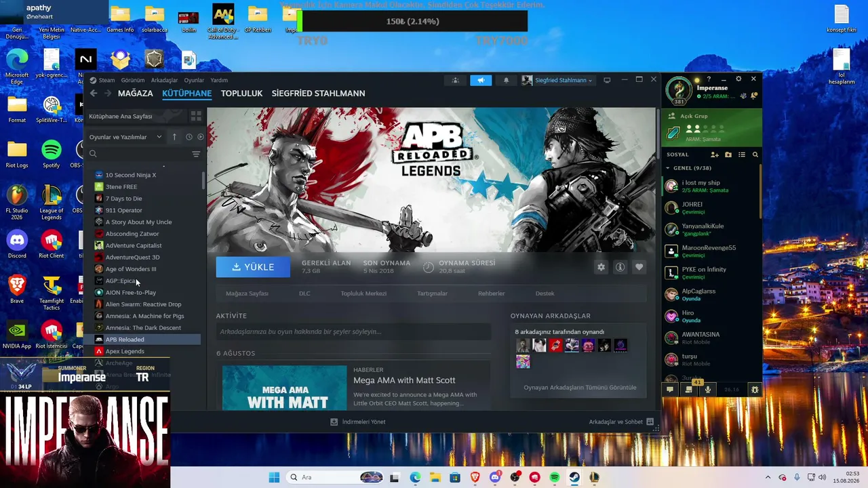Open League client help question mark

(709, 79)
